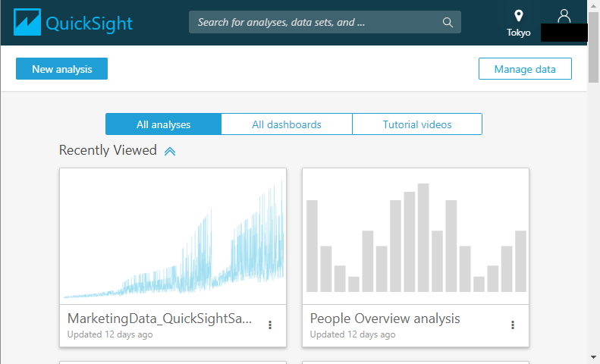Click the magnifier icon in search bar
The width and height of the screenshot is (600, 364).
448,22
